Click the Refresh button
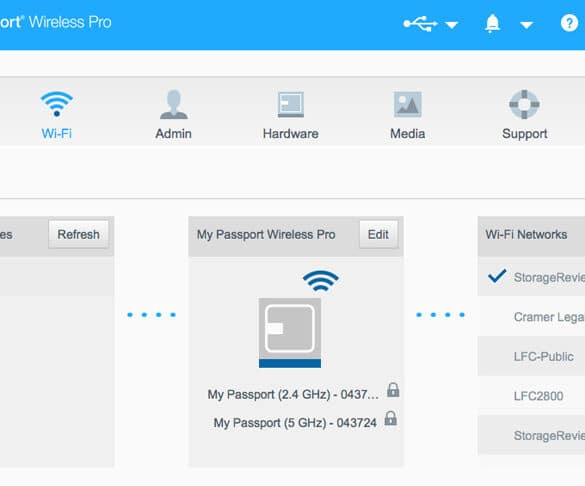This screenshot has width=585, height=486. tap(78, 234)
